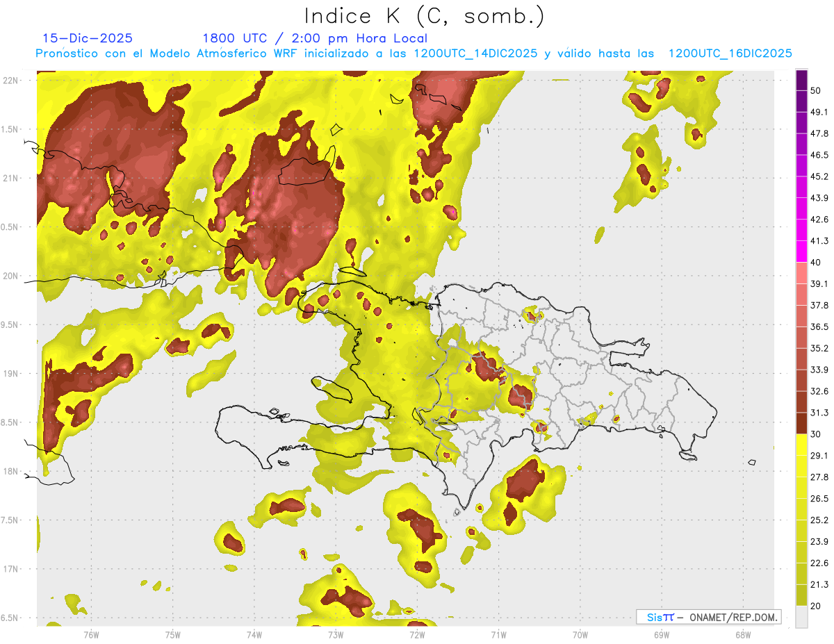The height and width of the screenshot is (644, 834).
Task: Click the "73W" longitude label
Action: (335, 634)
